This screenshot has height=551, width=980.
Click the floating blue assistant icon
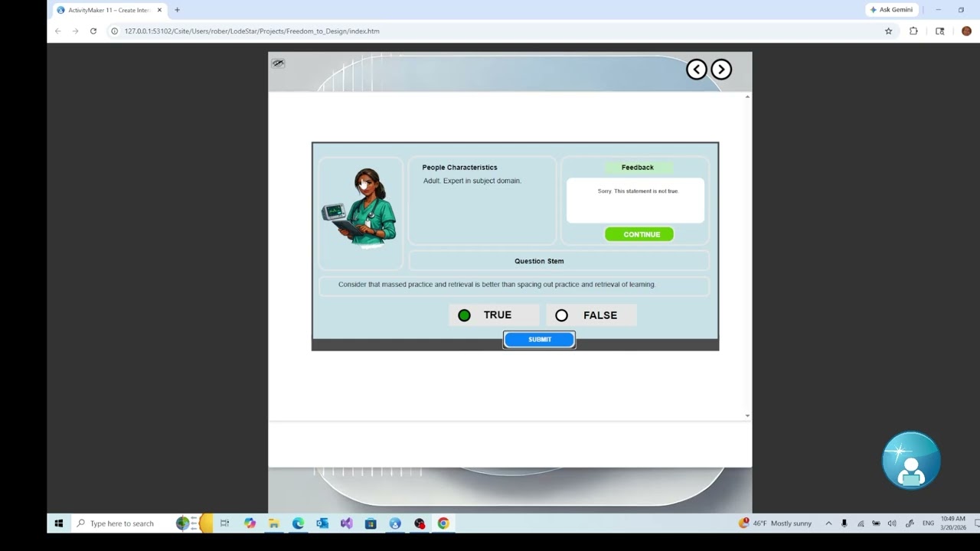pos(911,461)
